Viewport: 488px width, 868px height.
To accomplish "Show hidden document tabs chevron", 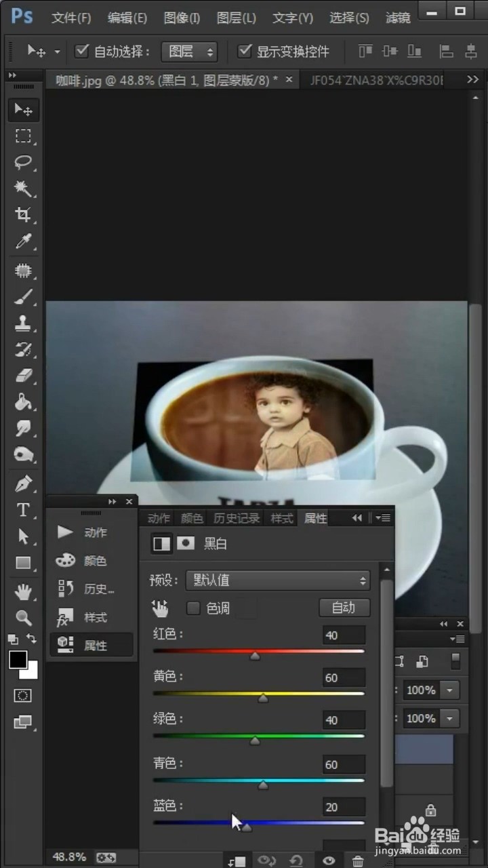I will tap(473, 80).
